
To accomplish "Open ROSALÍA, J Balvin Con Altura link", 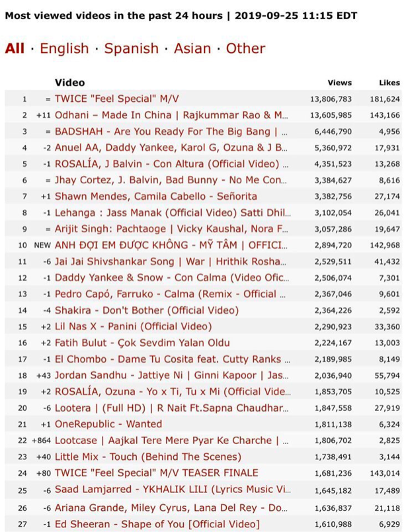I will 172,164.
